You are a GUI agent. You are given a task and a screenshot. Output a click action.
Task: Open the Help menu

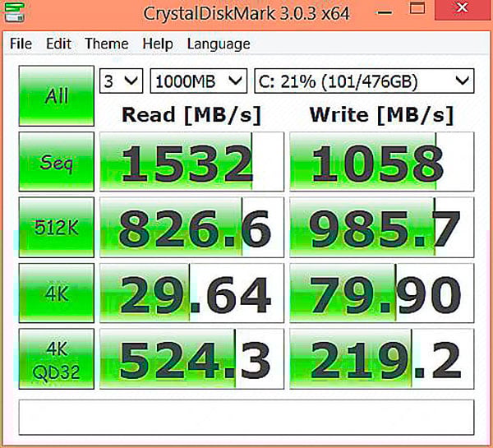coord(158,44)
